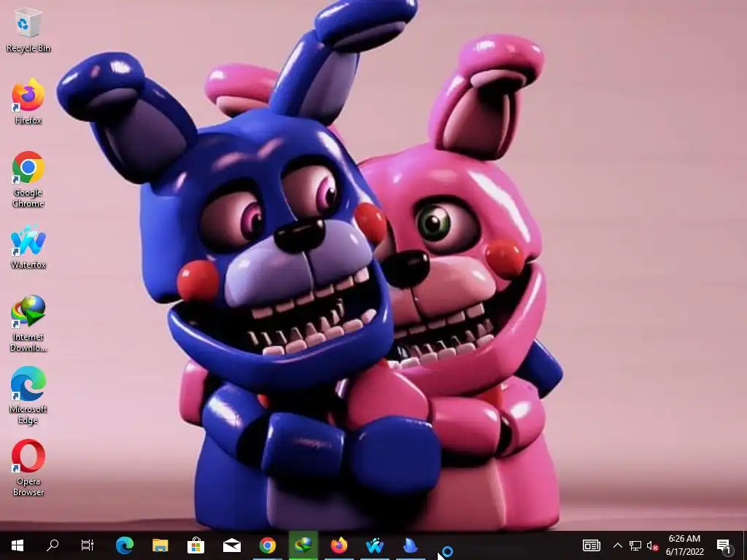Click Show desktop sliver at taskbar end
The height and width of the screenshot is (560, 747).
click(x=744, y=545)
